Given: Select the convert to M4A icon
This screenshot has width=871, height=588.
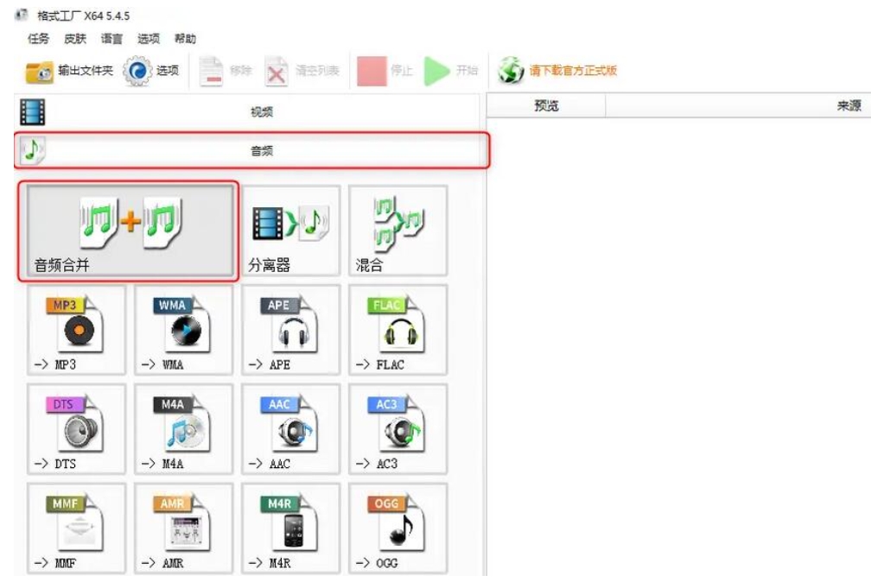Looking at the screenshot, I should 177,427.
